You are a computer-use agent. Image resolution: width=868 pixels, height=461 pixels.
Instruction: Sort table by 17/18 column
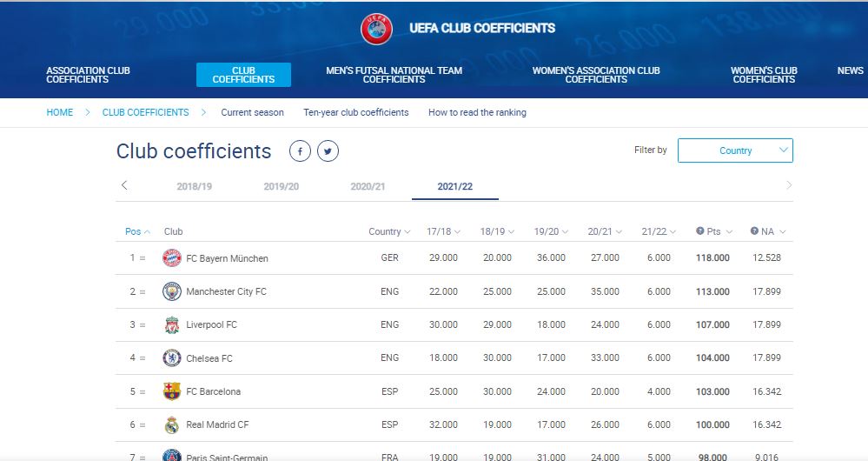[x=443, y=231]
